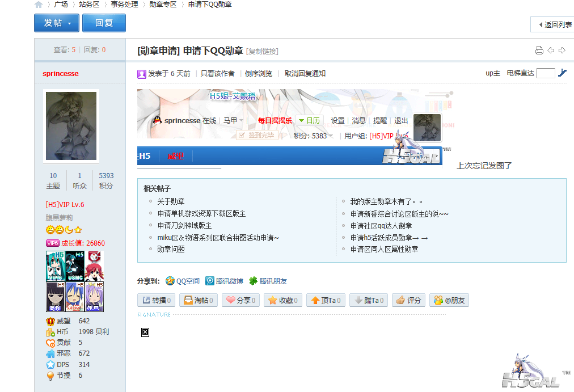This screenshot has height=392, width=574.
Task: Click the post screenshot image
Action: tap(296, 129)
